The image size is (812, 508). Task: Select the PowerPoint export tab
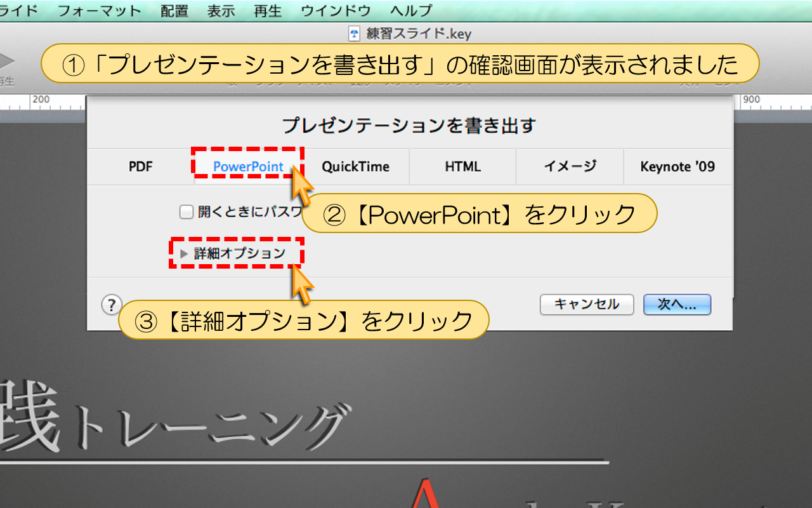click(248, 167)
